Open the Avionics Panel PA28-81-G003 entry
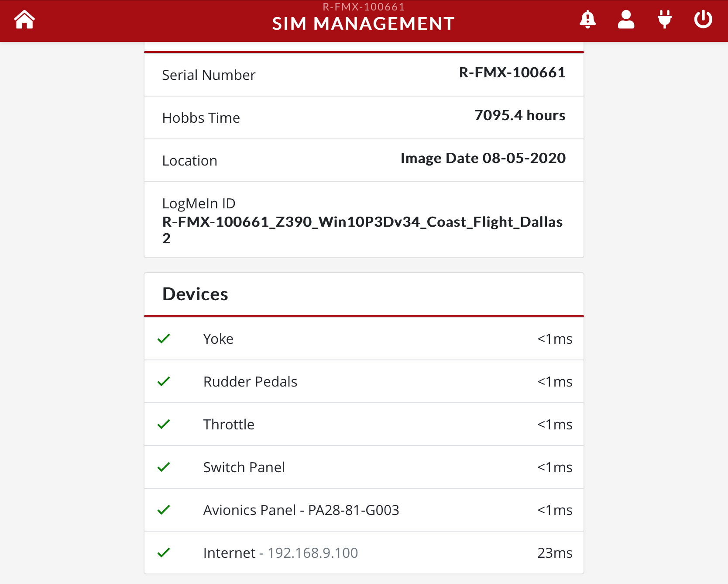 [x=301, y=510]
